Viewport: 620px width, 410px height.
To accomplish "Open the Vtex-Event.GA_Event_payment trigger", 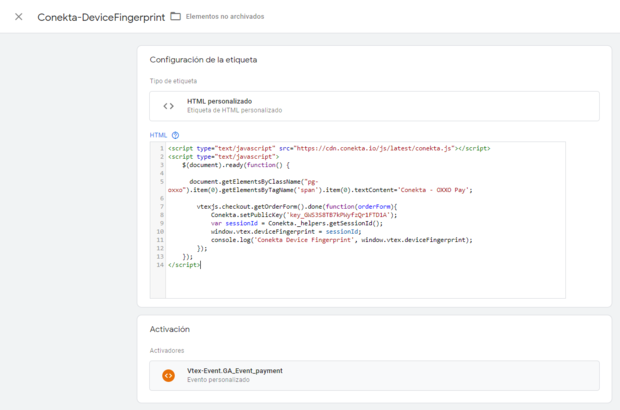I will (374, 375).
